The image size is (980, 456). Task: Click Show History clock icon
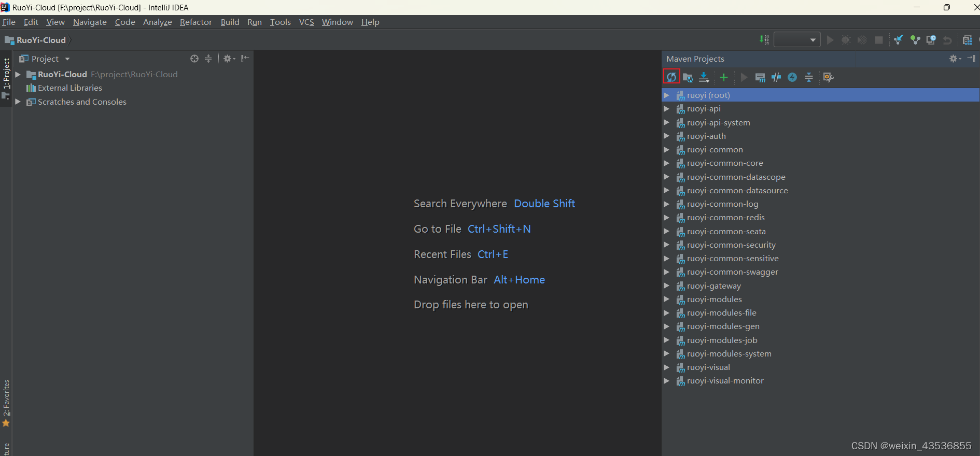coord(931,40)
